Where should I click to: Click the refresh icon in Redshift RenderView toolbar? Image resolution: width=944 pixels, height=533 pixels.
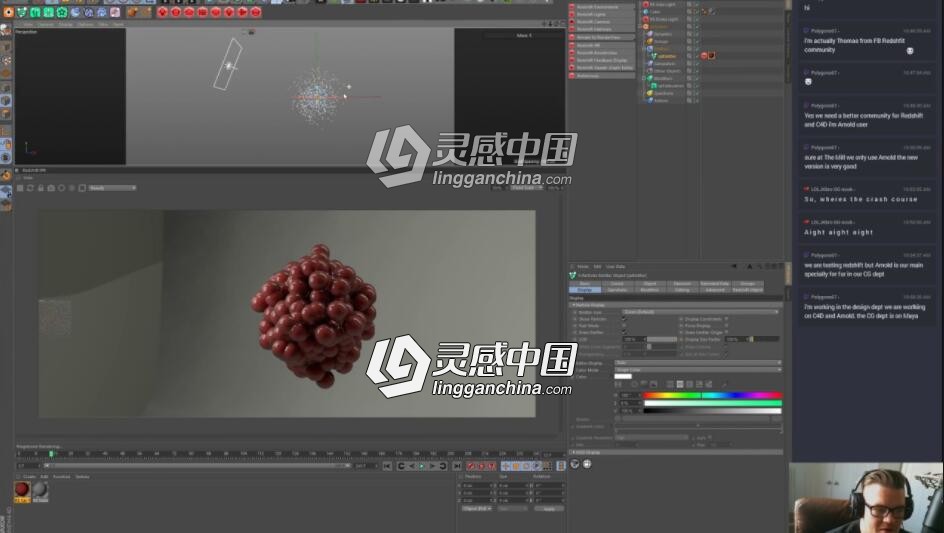(30, 188)
